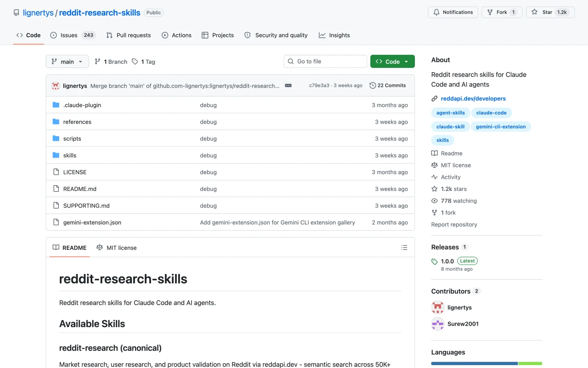Open the skills folder

click(70, 155)
